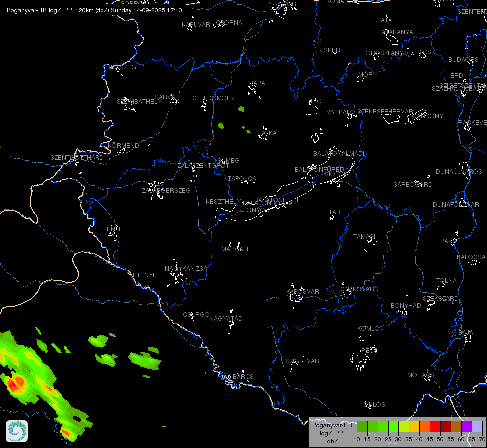
Task: Click the NAGYATÁD city label
Action: (226, 319)
